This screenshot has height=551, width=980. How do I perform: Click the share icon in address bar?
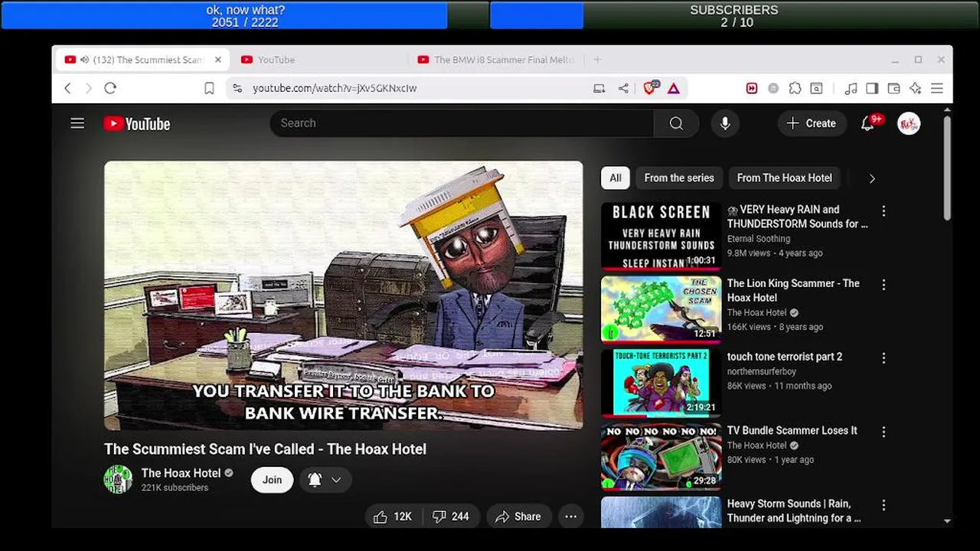tap(623, 88)
